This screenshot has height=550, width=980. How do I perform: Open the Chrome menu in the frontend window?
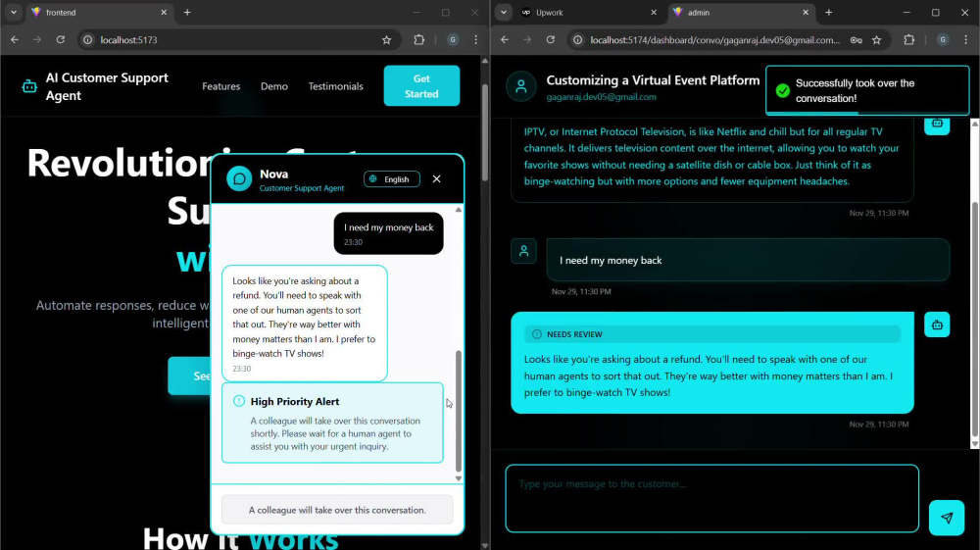pyautogui.click(x=475, y=40)
